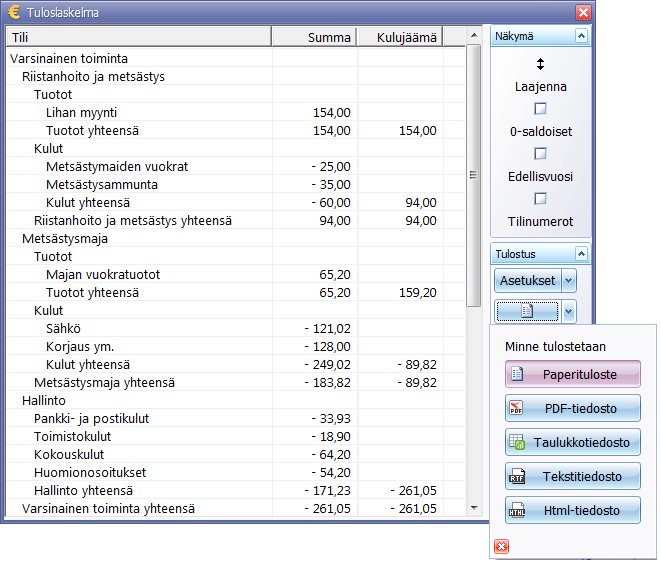The image size is (661, 562).
Task: Select the Metsästysmaja yhteensä row
Action: (x=105, y=383)
